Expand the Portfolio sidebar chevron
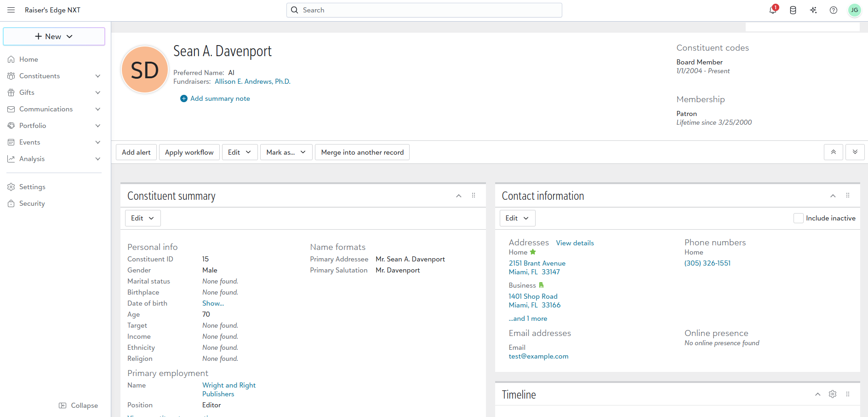The height and width of the screenshot is (417, 868). [97, 126]
